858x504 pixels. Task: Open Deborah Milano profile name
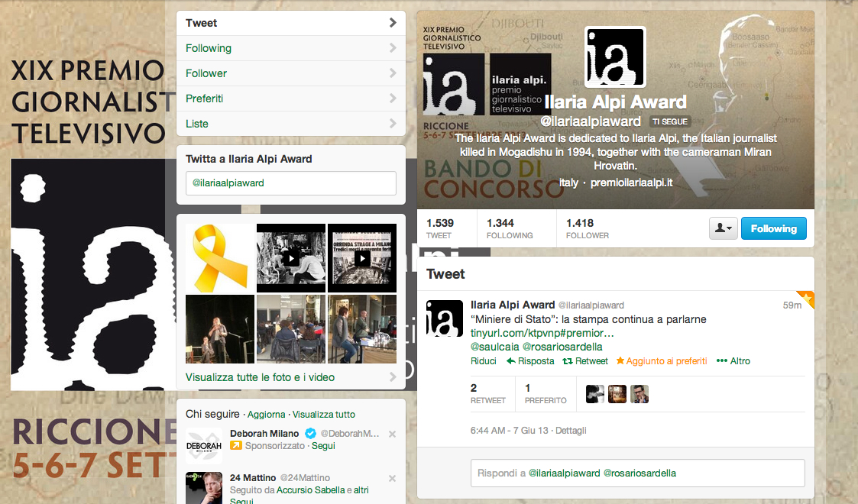(x=264, y=434)
